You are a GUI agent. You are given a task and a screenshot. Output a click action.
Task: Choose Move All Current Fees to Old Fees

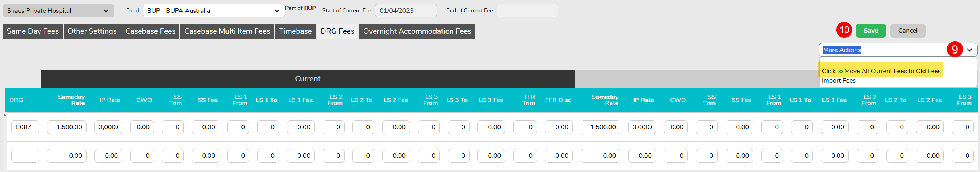coord(881,71)
